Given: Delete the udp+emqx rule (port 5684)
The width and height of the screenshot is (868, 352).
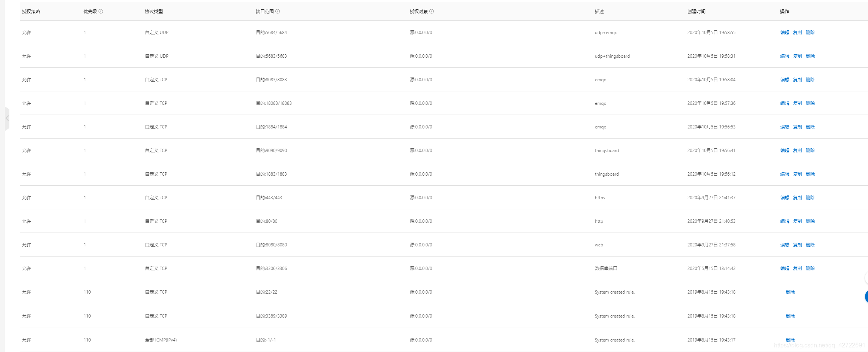Looking at the screenshot, I should click(x=810, y=33).
